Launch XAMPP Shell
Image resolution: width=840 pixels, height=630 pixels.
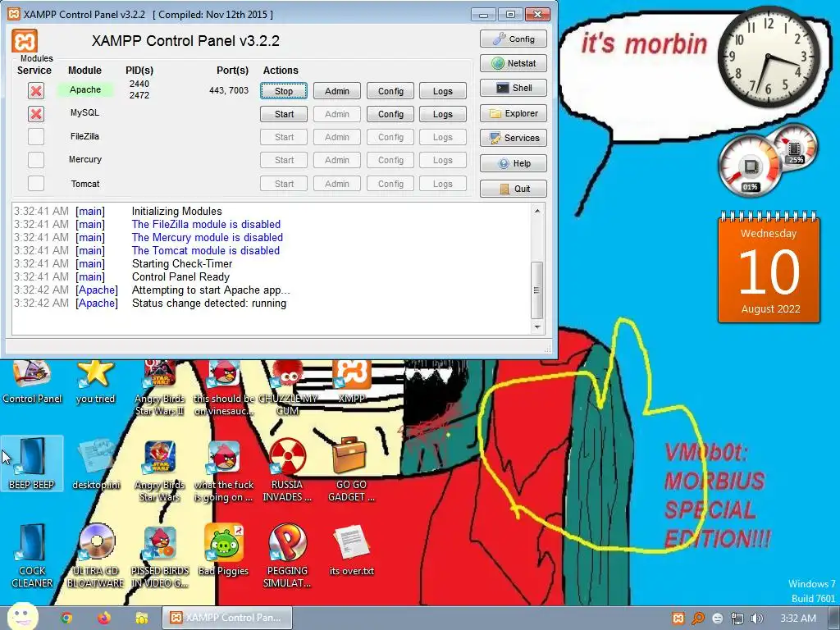[514, 88]
